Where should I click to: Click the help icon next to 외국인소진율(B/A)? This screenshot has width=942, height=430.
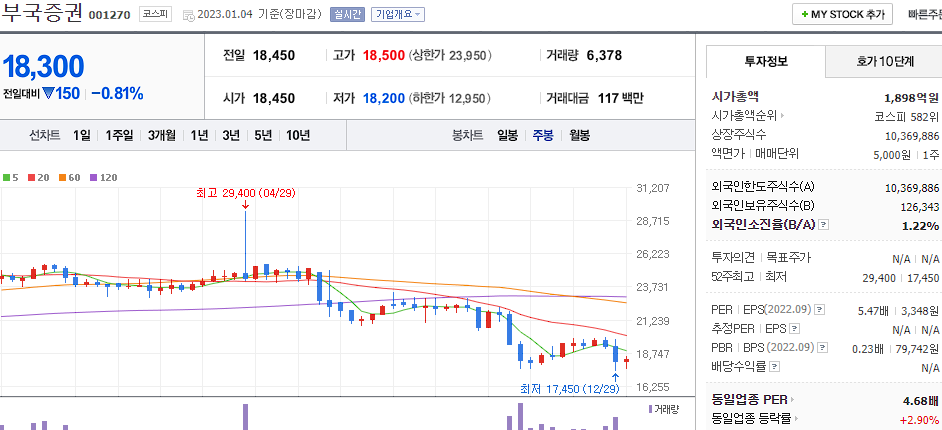(824, 225)
